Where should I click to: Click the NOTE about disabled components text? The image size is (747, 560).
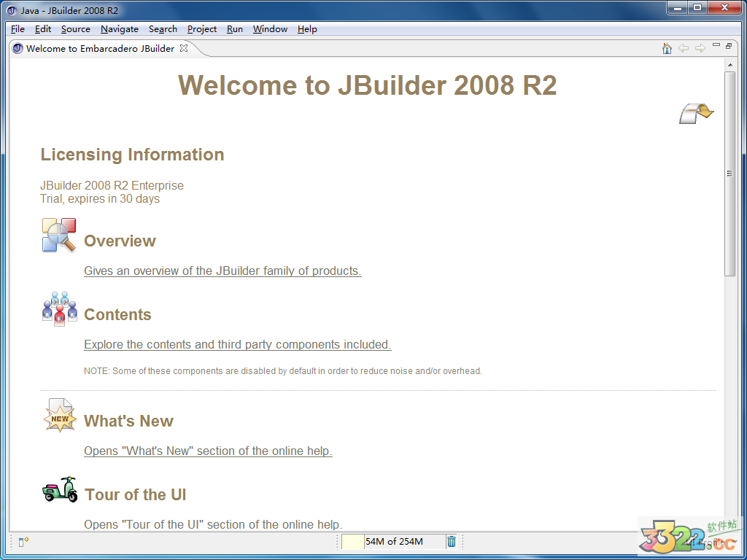point(283,371)
